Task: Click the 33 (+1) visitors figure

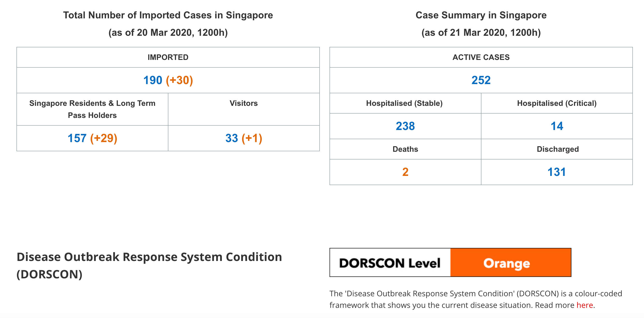Action: pyautogui.click(x=244, y=138)
